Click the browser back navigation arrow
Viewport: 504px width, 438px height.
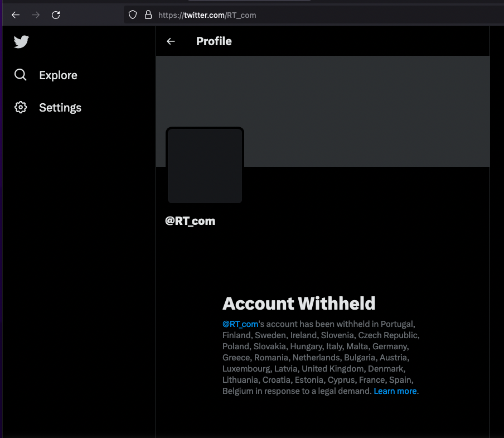click(x=16, y=15)
